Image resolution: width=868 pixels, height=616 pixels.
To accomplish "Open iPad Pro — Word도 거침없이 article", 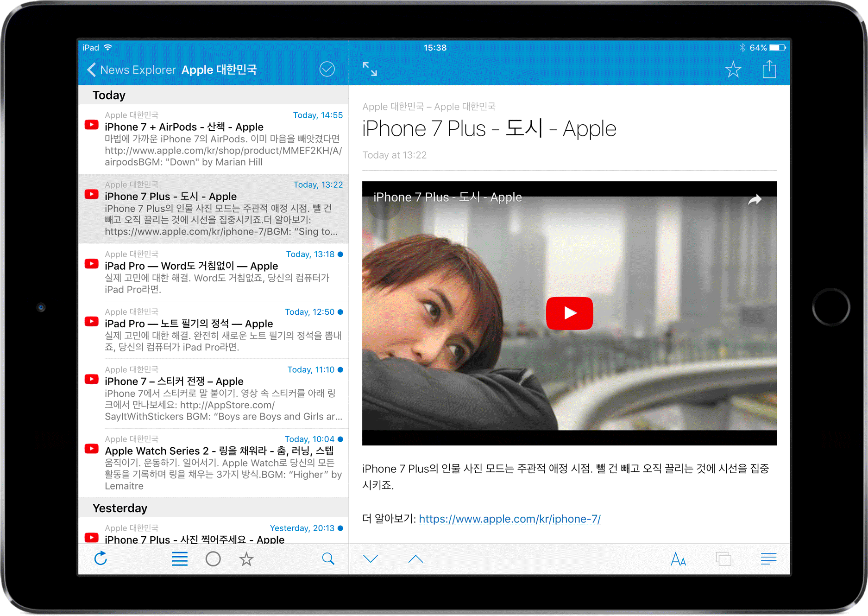I will (214, 272).
